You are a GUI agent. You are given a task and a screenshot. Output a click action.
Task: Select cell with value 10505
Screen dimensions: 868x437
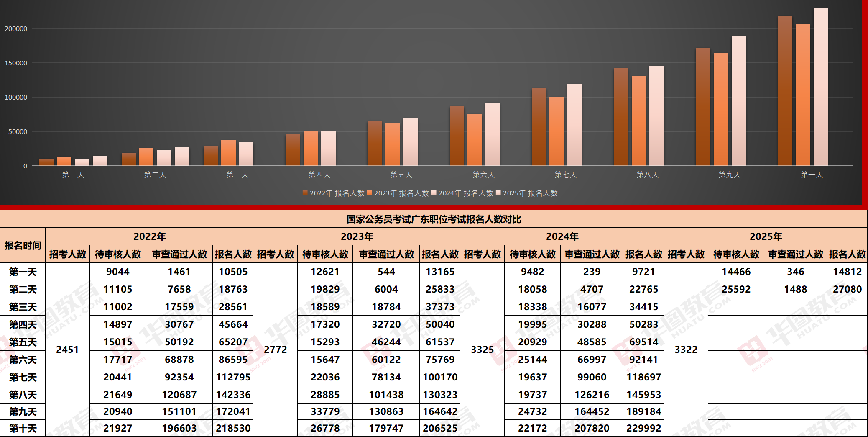click(x=233, y=272)
